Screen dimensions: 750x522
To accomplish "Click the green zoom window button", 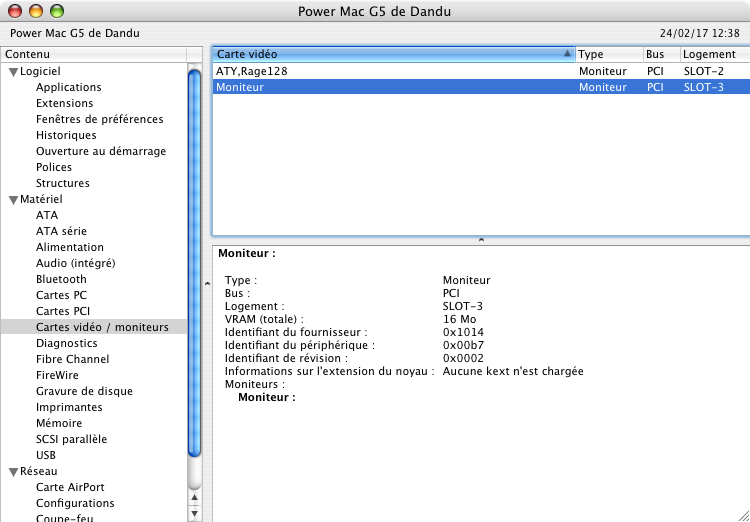I will click(x=57, y=11).
